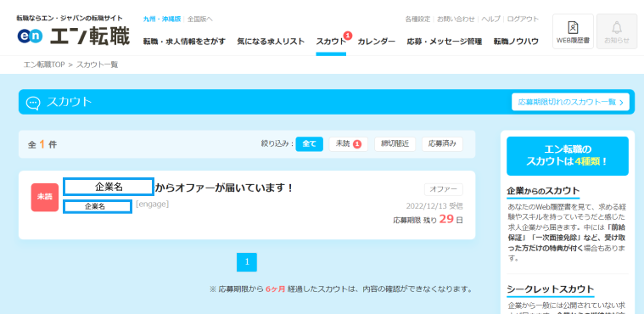Filter by 締切間近 scouts

tap(395, 144)
